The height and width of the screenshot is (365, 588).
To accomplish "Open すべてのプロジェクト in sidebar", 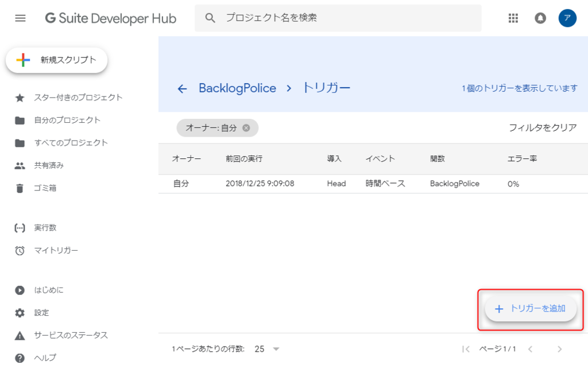I will [71, 142].
